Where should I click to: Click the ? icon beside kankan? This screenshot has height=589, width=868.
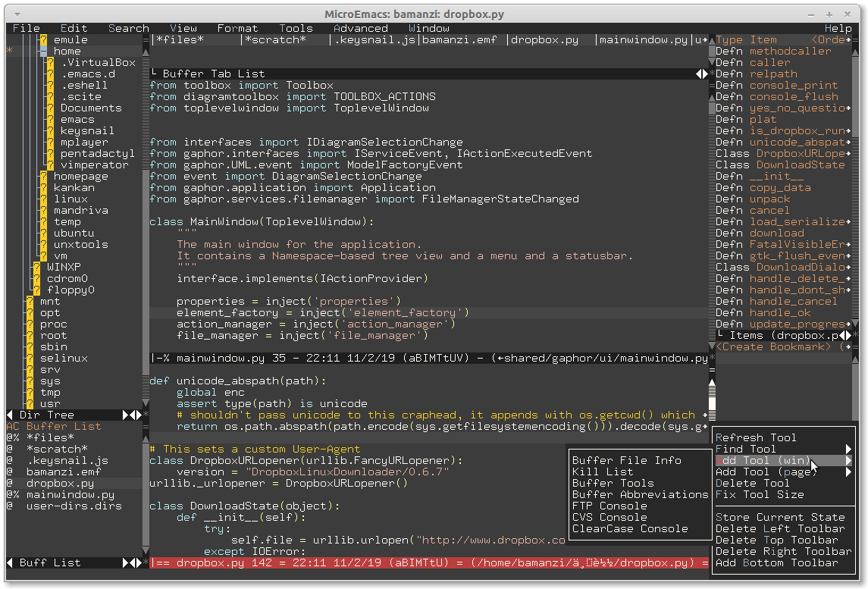pyautogui.click(x=44, y=188)
